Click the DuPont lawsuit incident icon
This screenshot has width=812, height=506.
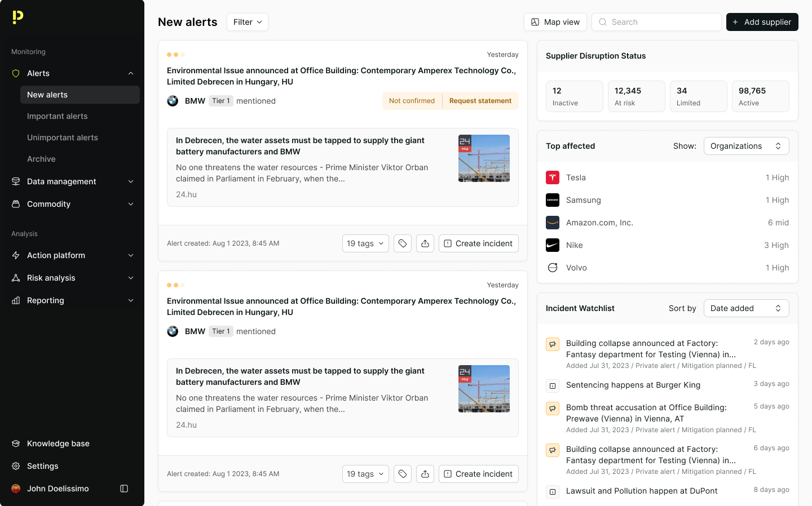point(553,492)
